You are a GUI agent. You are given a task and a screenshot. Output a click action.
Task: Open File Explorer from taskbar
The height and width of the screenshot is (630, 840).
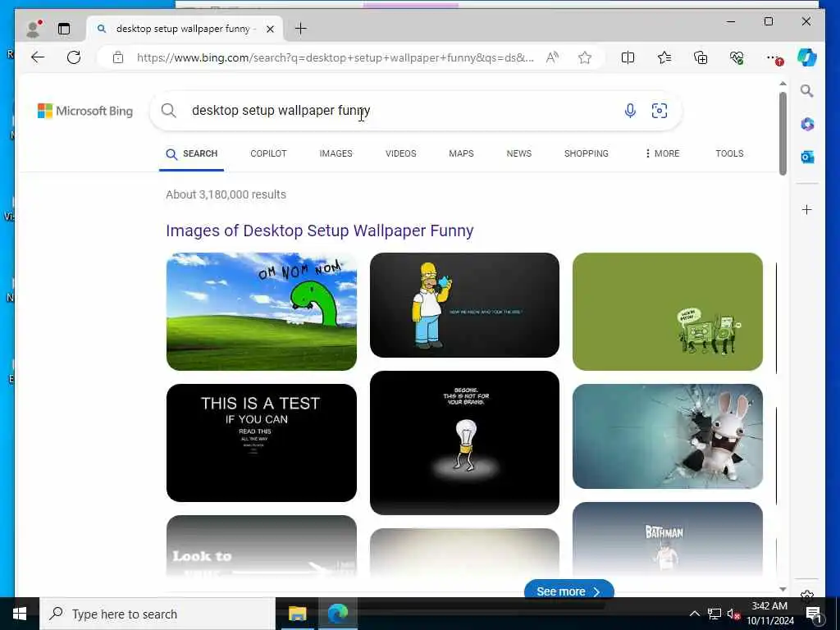[x=297, y=614]
